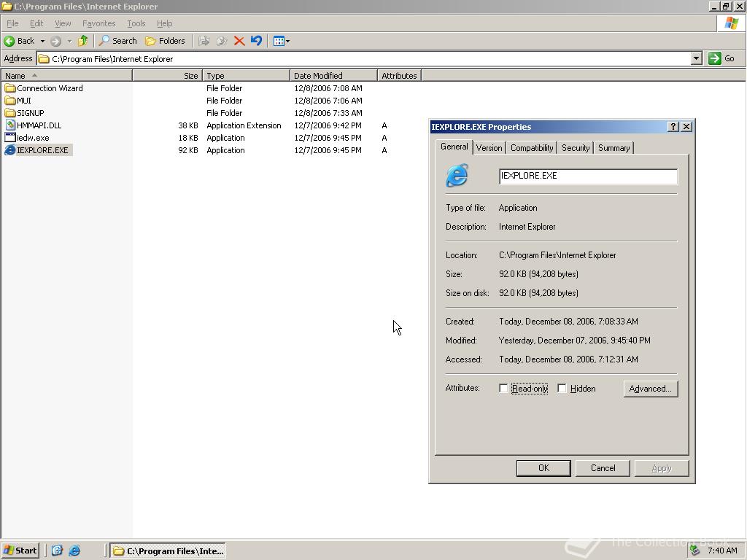Enable the Read-only attribute checkbox
The image size is (747, 560).
tap(503, 389)
